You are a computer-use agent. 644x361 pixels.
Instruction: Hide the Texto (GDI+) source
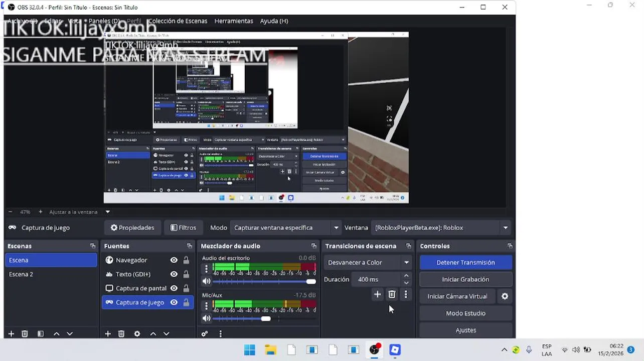point(174,274)
